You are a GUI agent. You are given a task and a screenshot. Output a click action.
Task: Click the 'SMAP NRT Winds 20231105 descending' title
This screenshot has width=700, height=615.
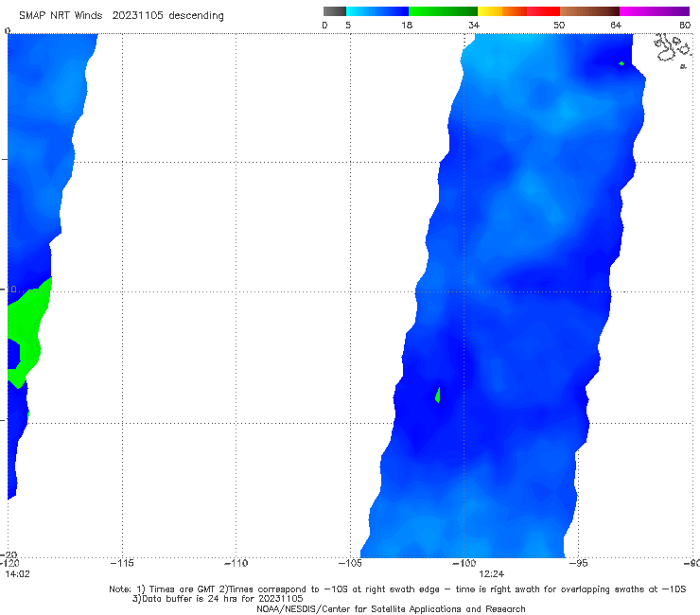point(121,15)
